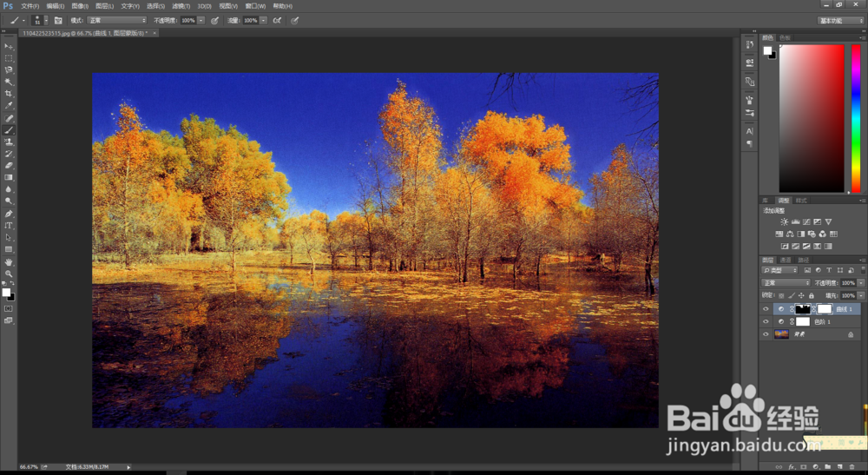Open the layer blend mode 正常 dropdown
The width and height of the screenshot is (868, 475).
[x=786, y=283]
